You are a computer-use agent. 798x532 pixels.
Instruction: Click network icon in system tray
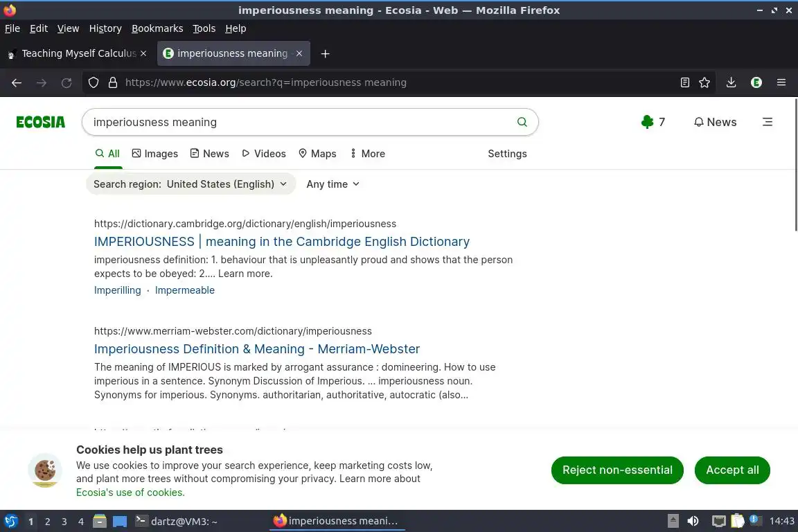click(x=718, y=521)
